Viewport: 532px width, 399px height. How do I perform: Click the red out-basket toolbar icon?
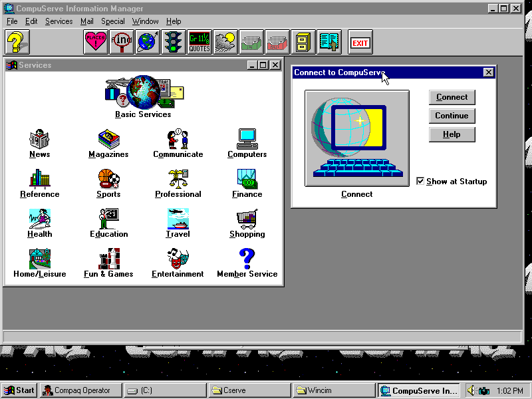click(x=277, y=42)
